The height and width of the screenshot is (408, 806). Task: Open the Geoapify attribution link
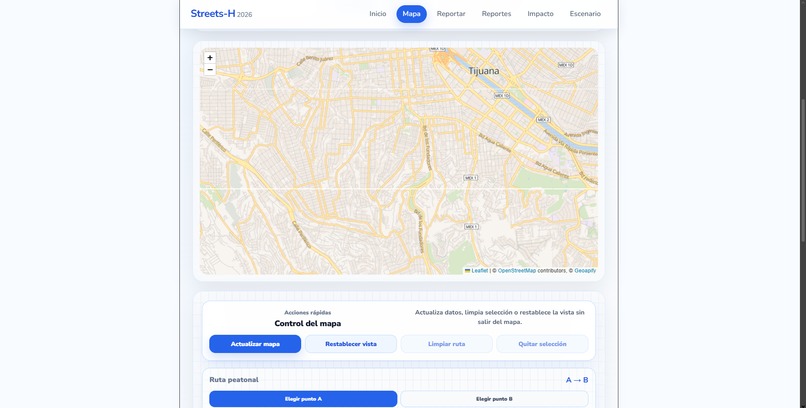[585, 270]
